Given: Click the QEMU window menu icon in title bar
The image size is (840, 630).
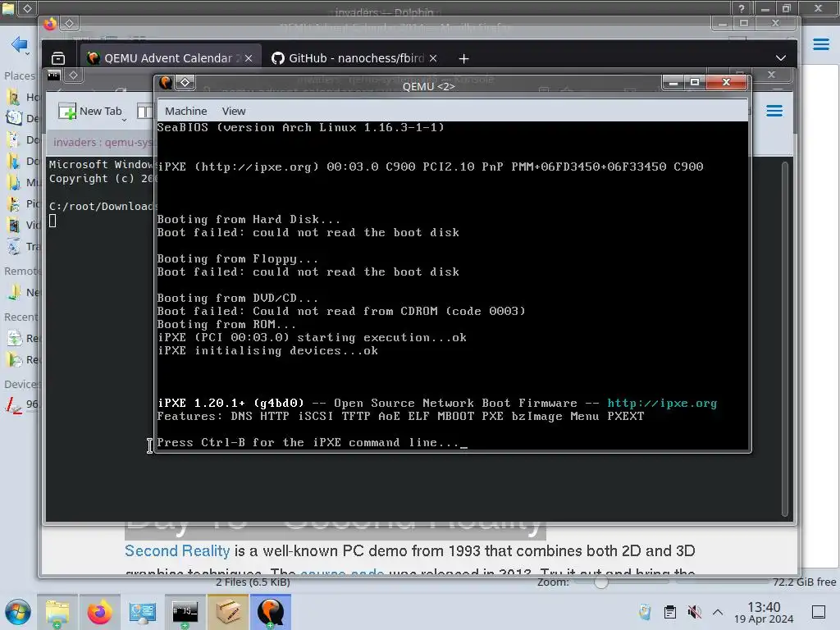Looking at the screenshot, I should coord(166,82).
